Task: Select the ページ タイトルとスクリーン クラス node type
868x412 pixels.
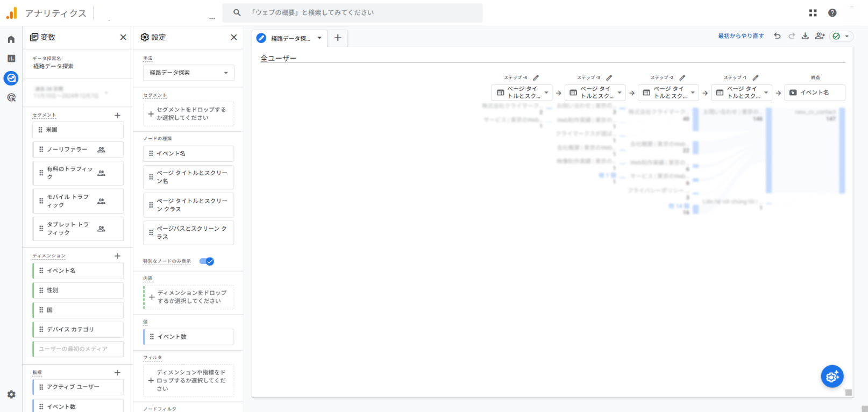Action: pos(189,205)
